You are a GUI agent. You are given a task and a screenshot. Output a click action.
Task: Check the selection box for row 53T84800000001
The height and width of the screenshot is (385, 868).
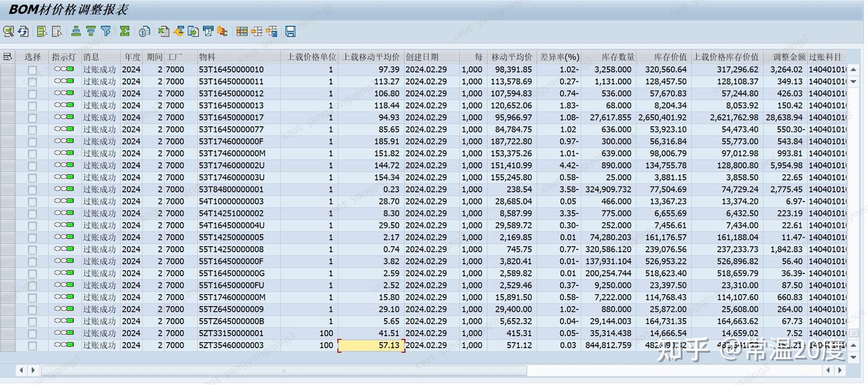click(31, 189)
